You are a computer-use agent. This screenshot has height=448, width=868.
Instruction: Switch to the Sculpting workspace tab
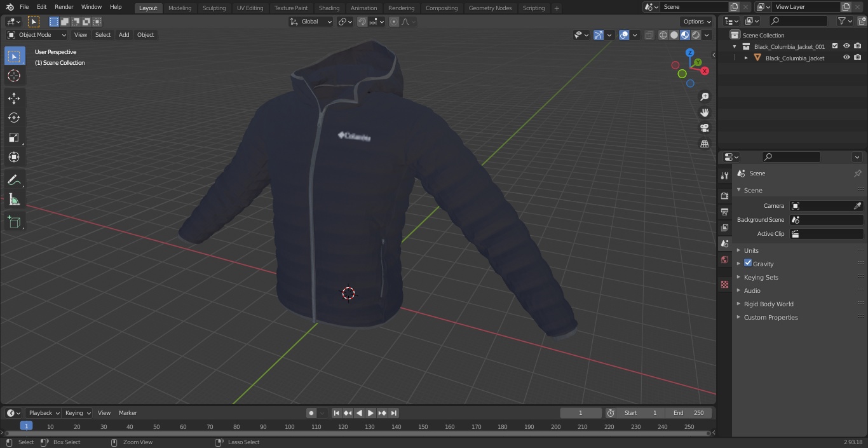(214, 8)
